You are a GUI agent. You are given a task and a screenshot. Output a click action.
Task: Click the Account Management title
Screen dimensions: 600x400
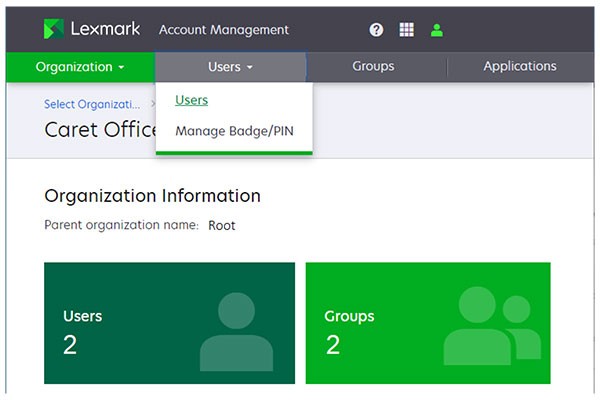(x=224, y=30)
